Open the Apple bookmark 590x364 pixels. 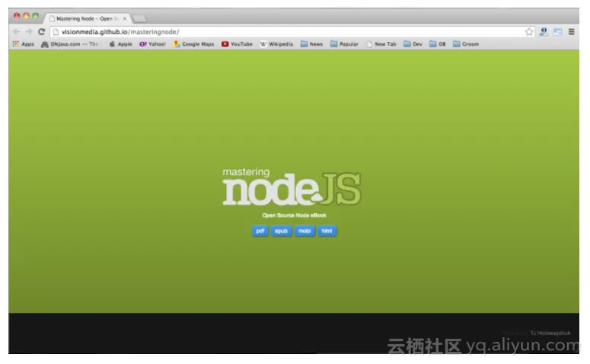(120, 44)
